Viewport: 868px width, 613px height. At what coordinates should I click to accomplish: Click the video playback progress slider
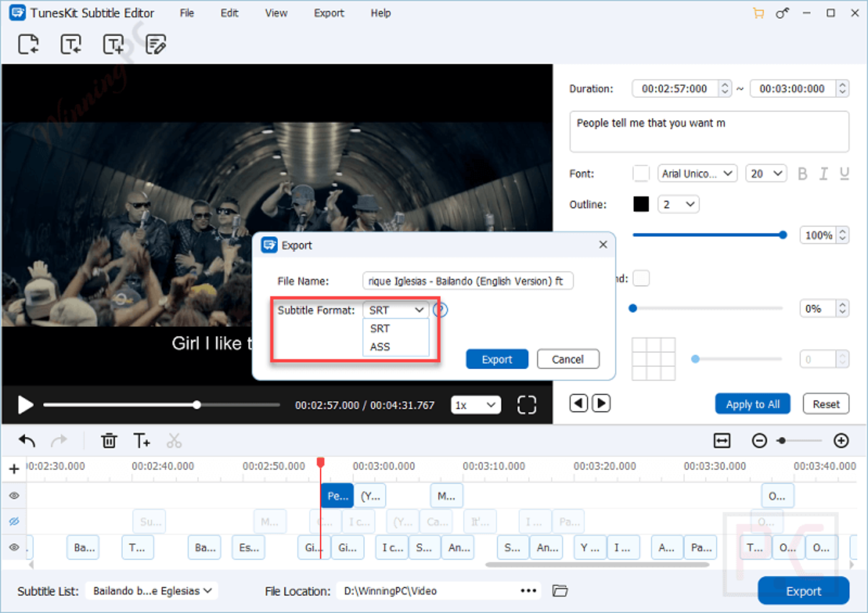pos(161,405)
